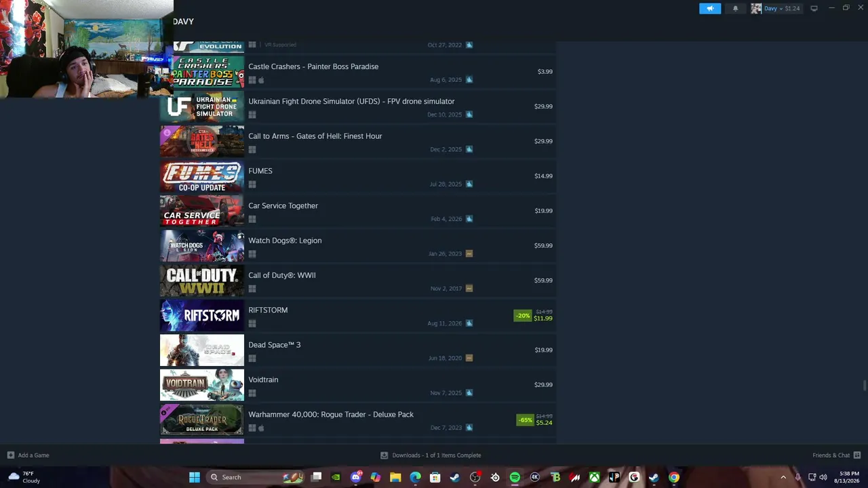Image resolution: width=868 pixels, height=488 pixels.
Task: Open the Windows Start menu
Action: (x=195, y=477)
